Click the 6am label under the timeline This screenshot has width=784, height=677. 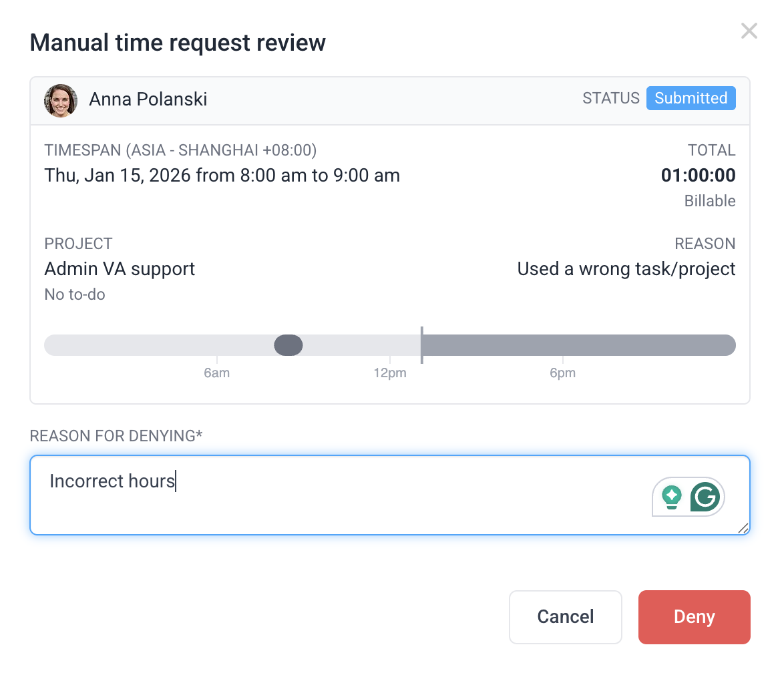[x=216, y=373]
